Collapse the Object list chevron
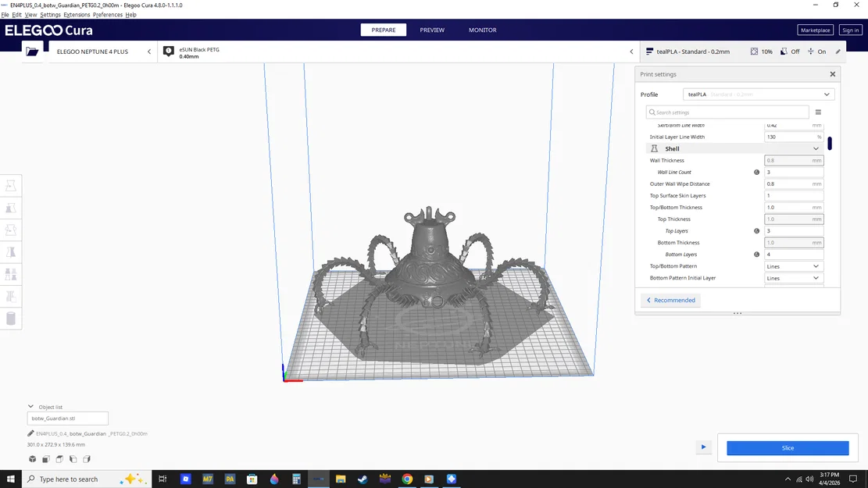 [31, 407]
